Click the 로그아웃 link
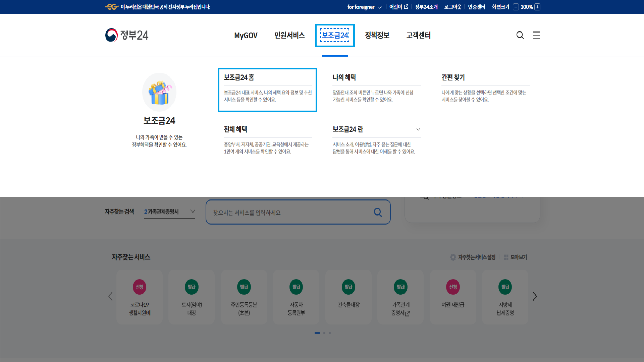The width and height of the screenshot is (644, 362). (x=452, y=7)
